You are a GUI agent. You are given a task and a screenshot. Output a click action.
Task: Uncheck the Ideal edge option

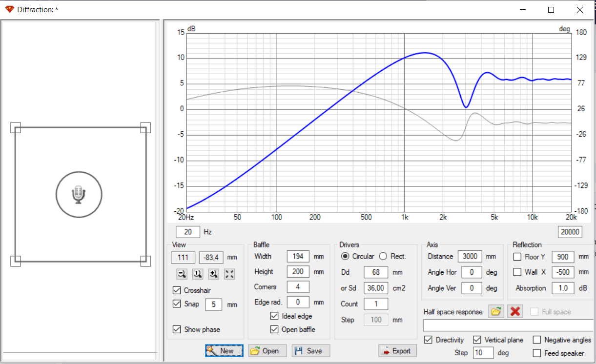click(274, 316)
